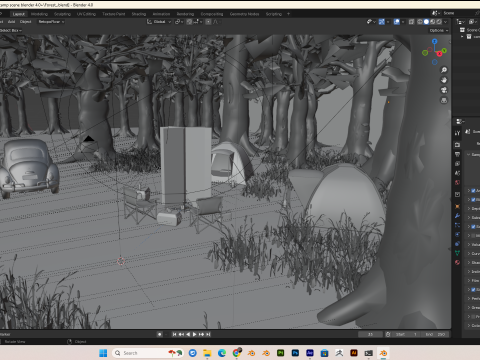This screenshot has height=360, width=480.
Task: Open the Object properties tab
Action: click(x=457, y=206)
